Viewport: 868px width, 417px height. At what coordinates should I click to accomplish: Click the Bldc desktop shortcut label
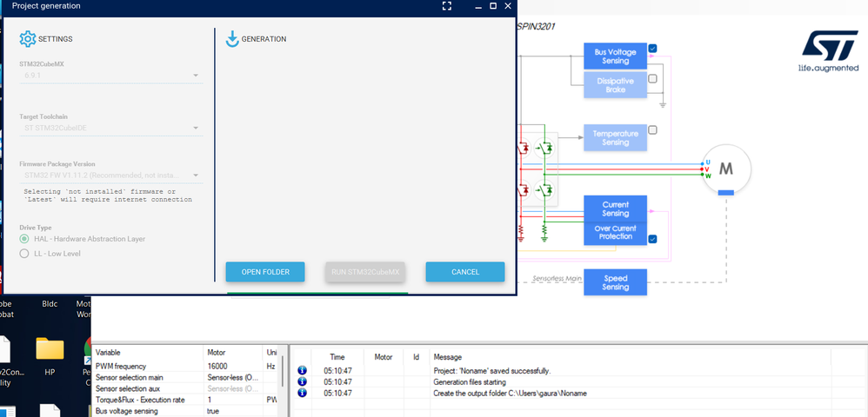point(50,303)
